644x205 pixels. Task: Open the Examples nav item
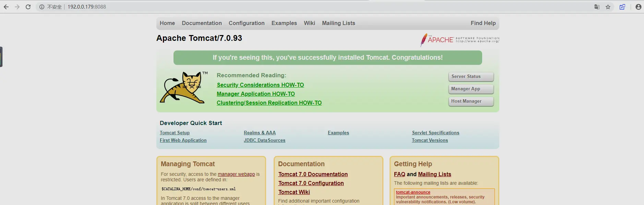click(284, 23)
